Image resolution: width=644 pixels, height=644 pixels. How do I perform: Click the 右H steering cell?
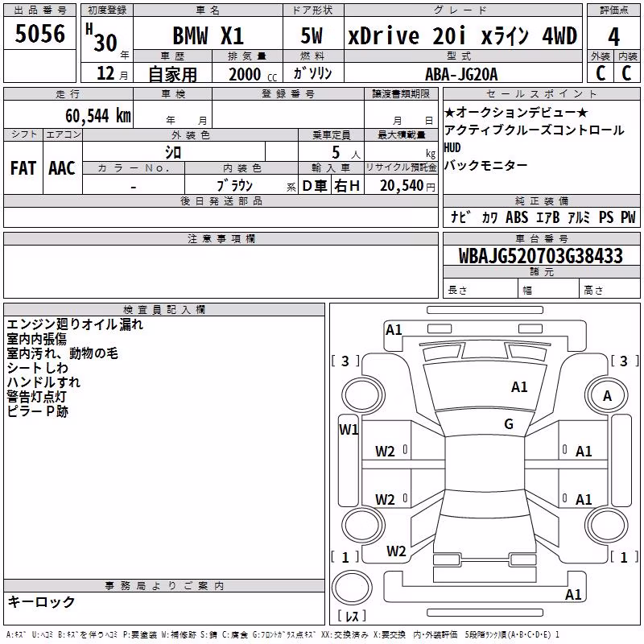pos(347,186)
